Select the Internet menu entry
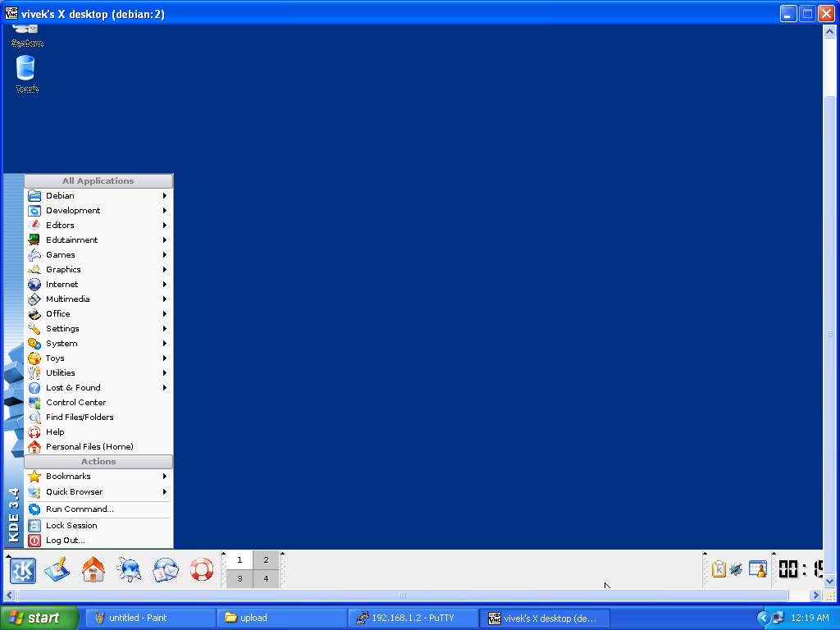The height and width of the screenshot is (630, 840). coord(98,285)
